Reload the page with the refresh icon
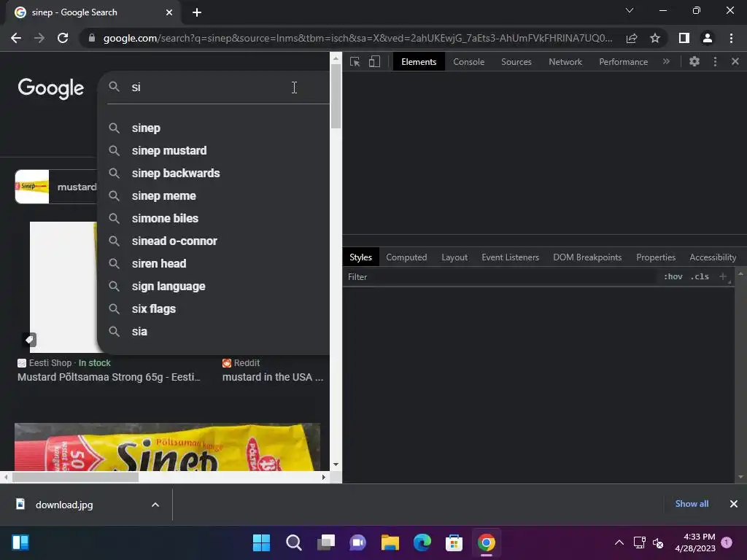The image size is (747, 560). point(63,38)
